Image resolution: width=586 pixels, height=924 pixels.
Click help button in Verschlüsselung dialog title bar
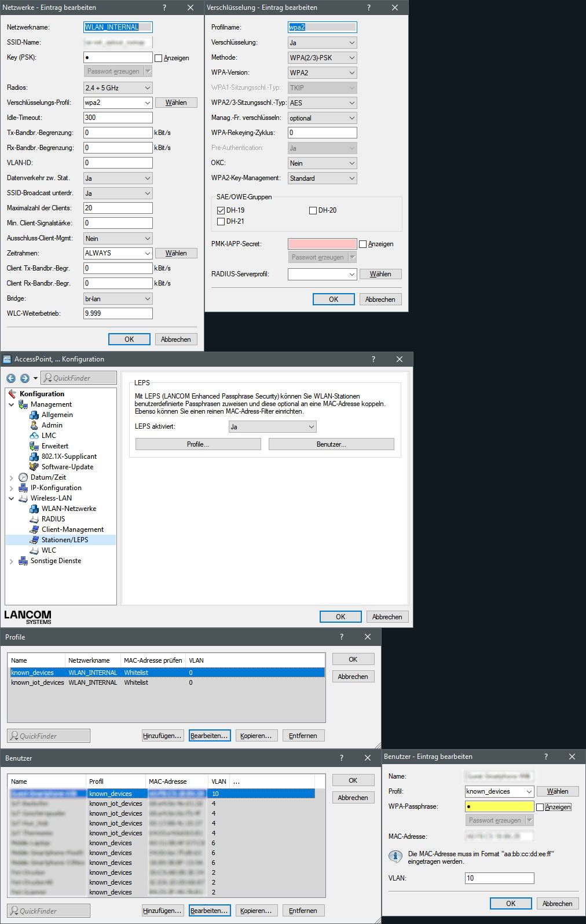369,8
